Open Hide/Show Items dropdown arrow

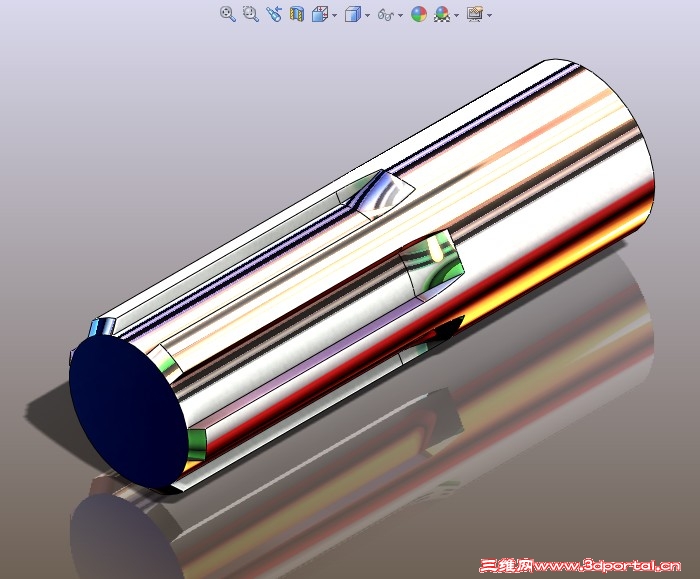click(x=400, y=16)
